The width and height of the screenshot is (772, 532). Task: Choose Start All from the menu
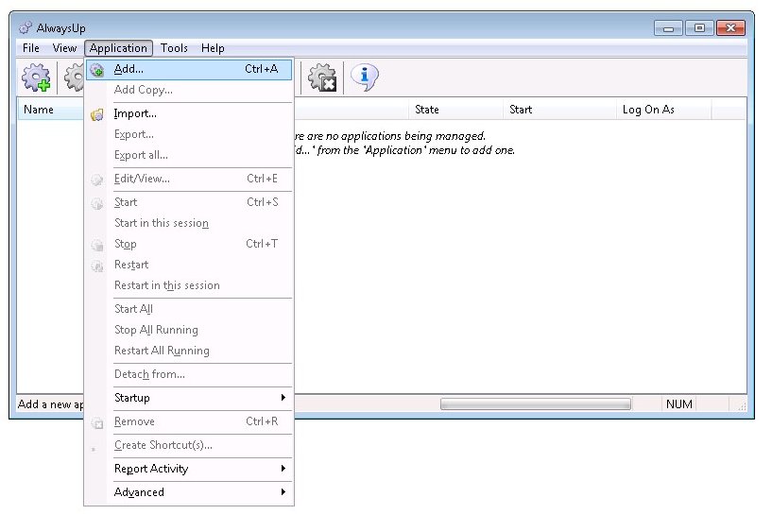click(x=189, y=309)
